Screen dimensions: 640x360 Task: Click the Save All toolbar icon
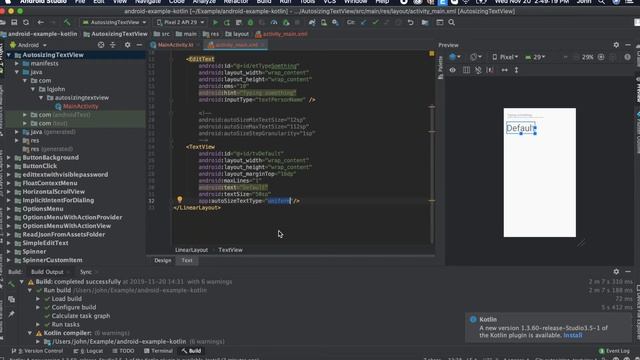pyautogui.click(x=14, y=22)
